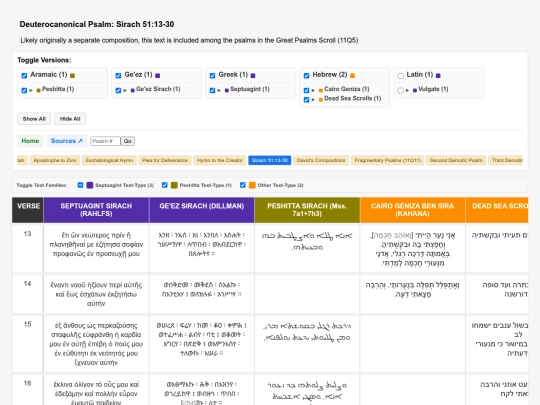Viewport: 540px width, 405px height.
Task: Click verse number 16 cell
Action: click(28, 390)
